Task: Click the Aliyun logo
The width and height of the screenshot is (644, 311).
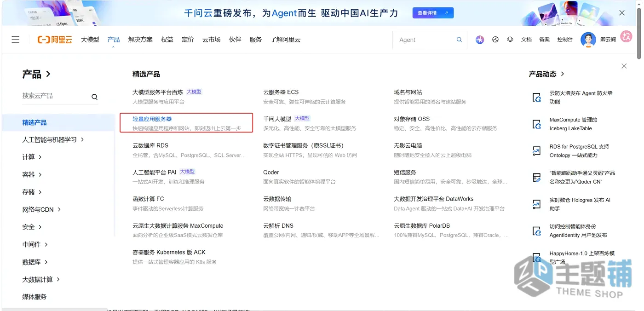Action: pyautogui.click(x=55, y=40)
